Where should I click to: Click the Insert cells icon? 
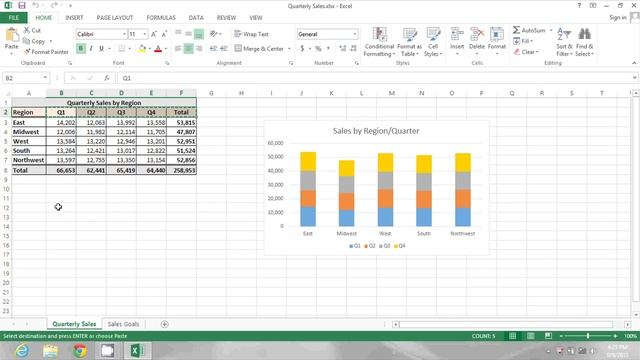457,34
